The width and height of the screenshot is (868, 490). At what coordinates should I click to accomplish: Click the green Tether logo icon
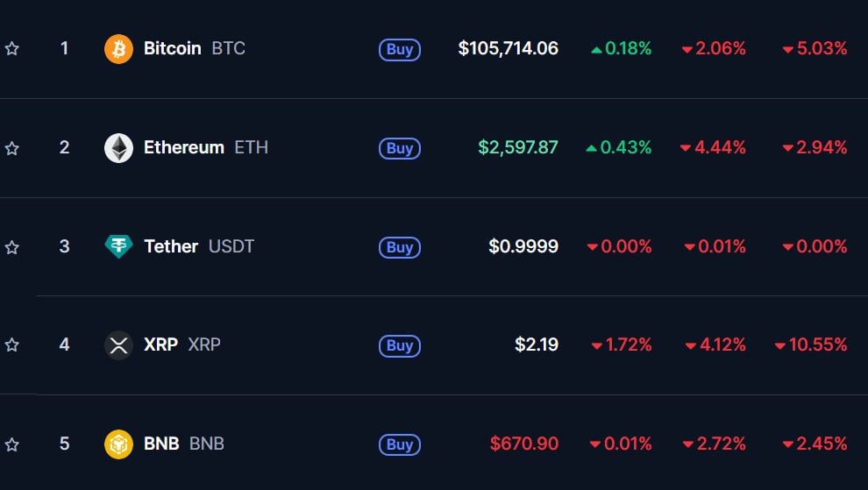118,246
